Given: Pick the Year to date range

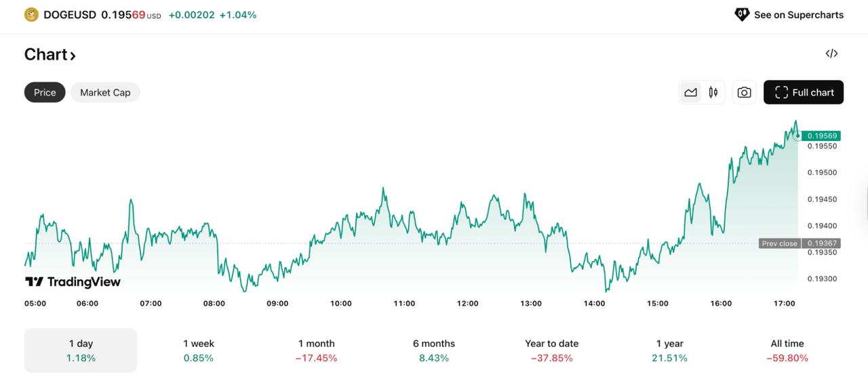Looking at the screenshot, I should [551, 350].
